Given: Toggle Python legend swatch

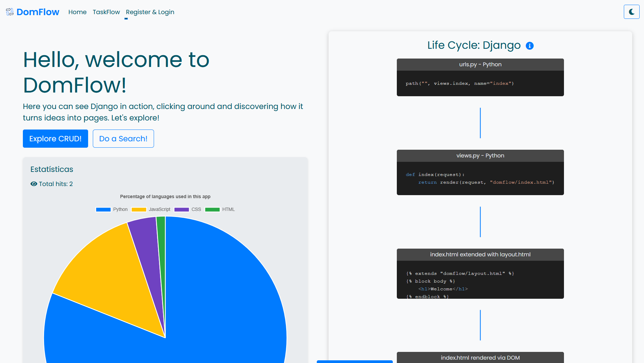Looking at the screenshot, I should pyautogui.click(x=103, y=210).
